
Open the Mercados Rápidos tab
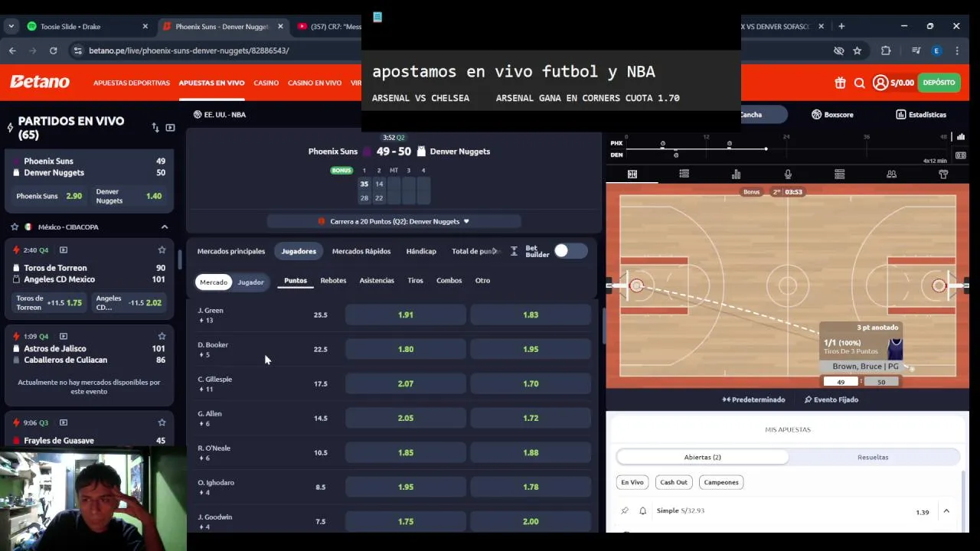pyautogui.click(x=361, y=251)
